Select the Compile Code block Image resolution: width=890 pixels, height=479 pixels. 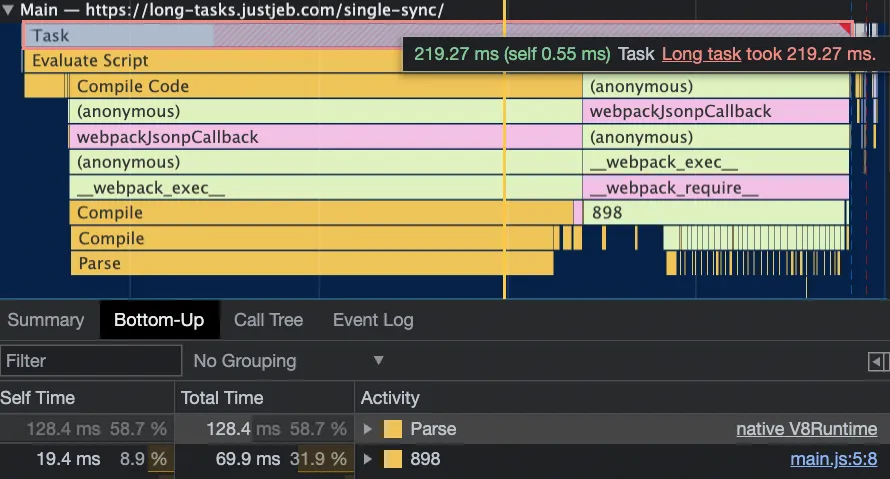point(324,86)
